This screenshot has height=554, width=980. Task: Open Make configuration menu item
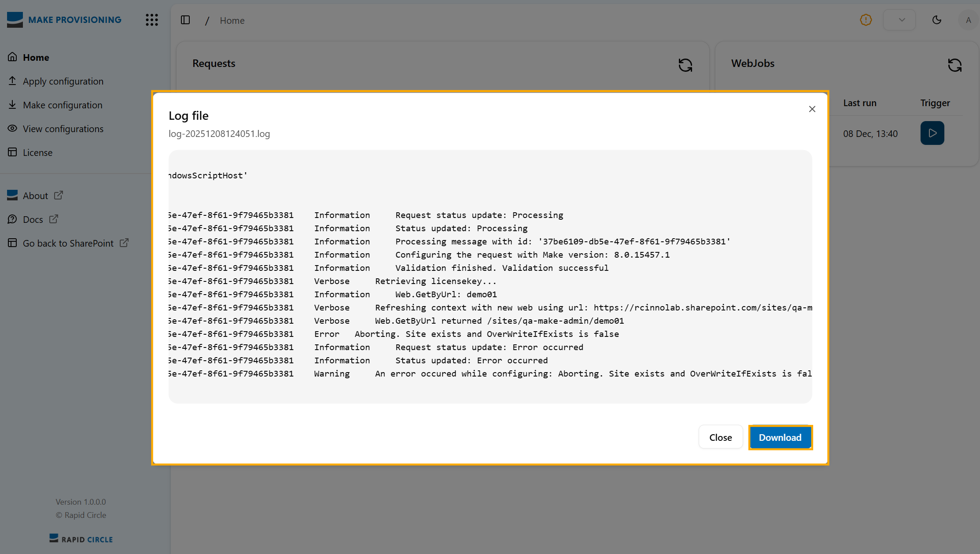tap(63, 105)
